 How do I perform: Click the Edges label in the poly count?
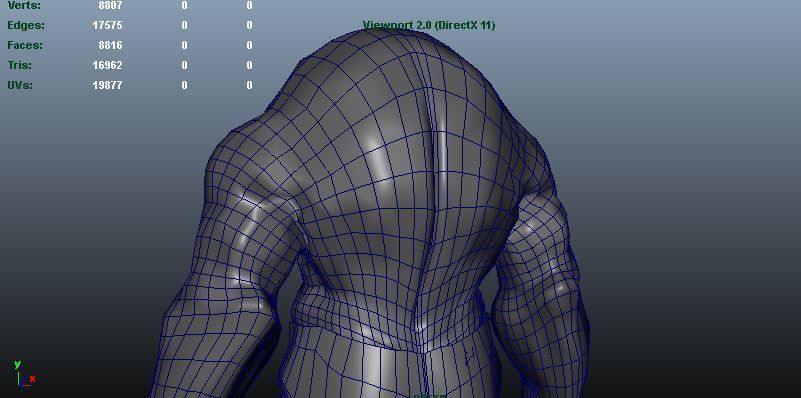[x=26, y=25]
